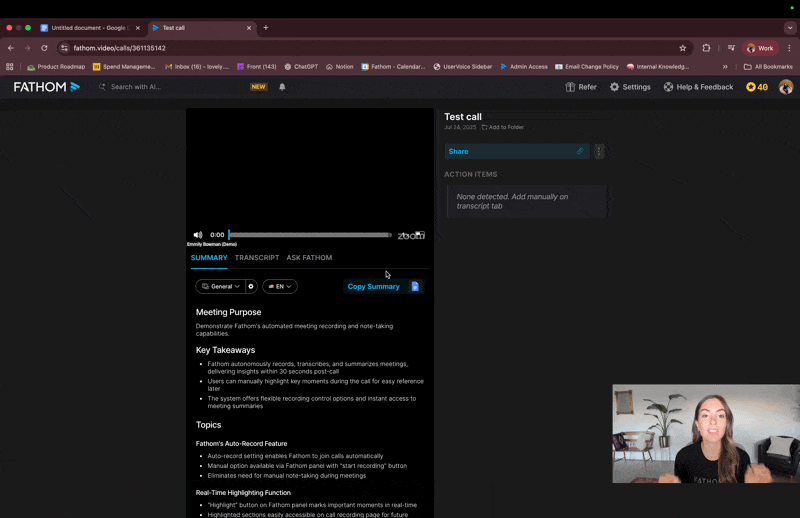Mute the call recording volume

198,235
